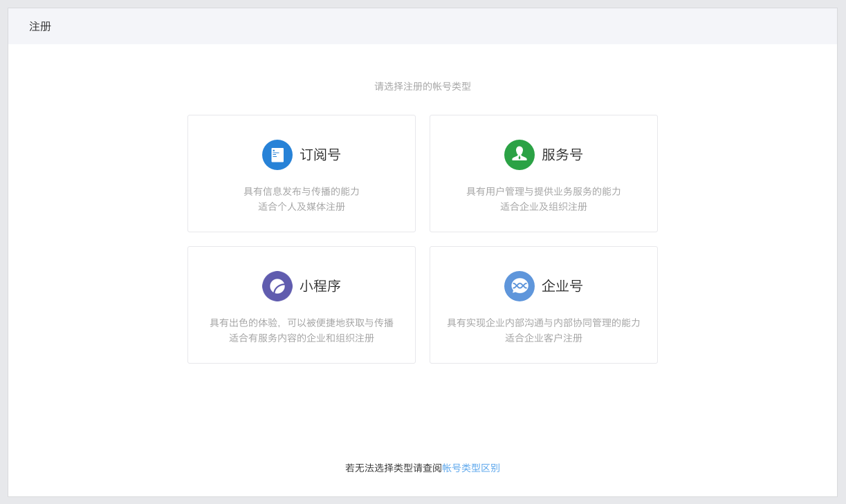This screenshot has height=504, width=846.
Task: Click the green 服务号 person icon
Action: pos(519,154)
